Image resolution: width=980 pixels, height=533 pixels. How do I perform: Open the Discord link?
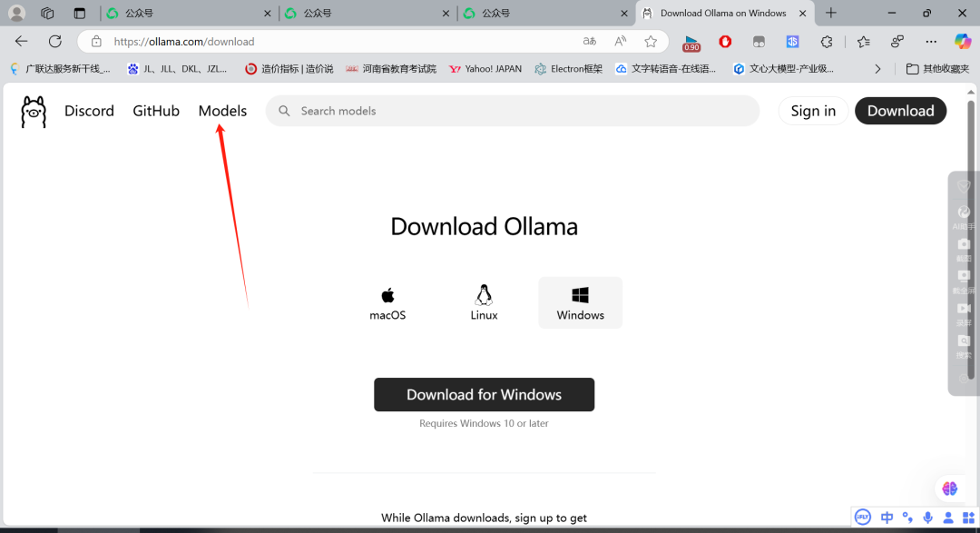(89, 111)
